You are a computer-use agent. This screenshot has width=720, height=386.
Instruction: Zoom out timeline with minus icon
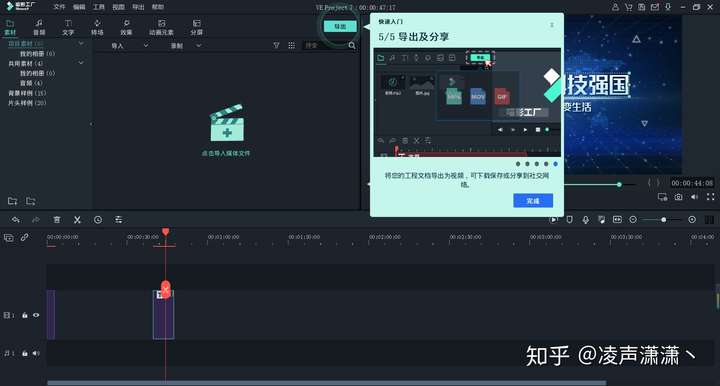pos(633,220)
